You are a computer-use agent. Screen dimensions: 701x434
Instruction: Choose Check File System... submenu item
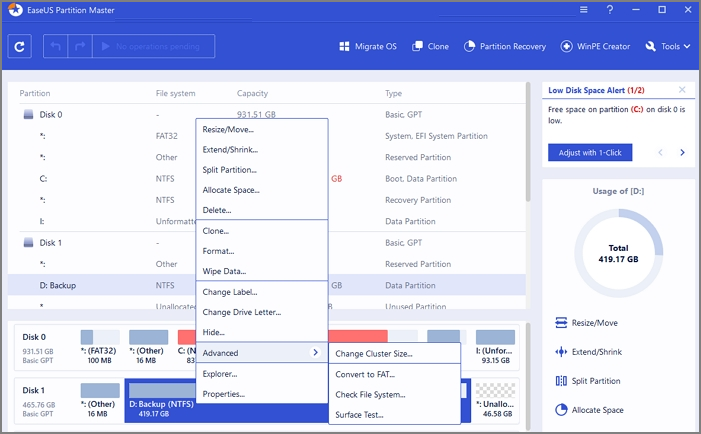[x=395, y=395]
